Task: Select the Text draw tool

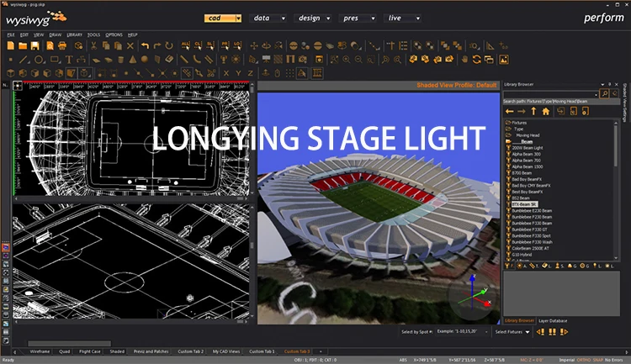Action: 69,60
